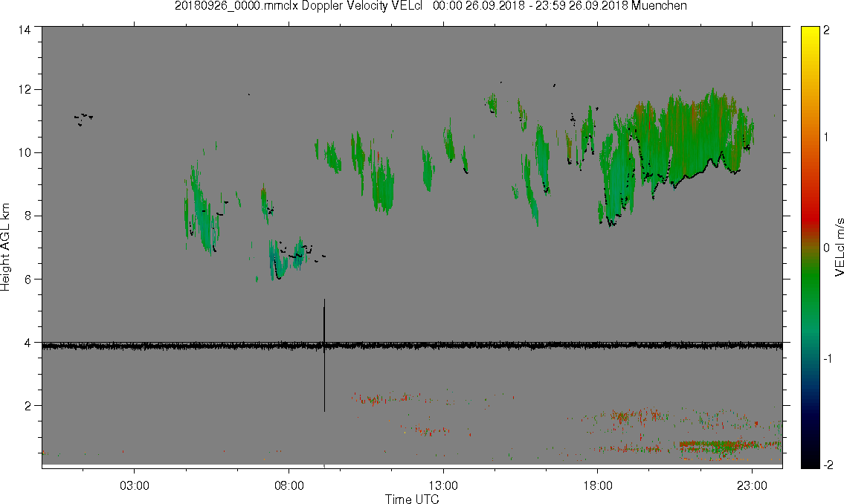Click the colorbar bottom value -2

828,465
